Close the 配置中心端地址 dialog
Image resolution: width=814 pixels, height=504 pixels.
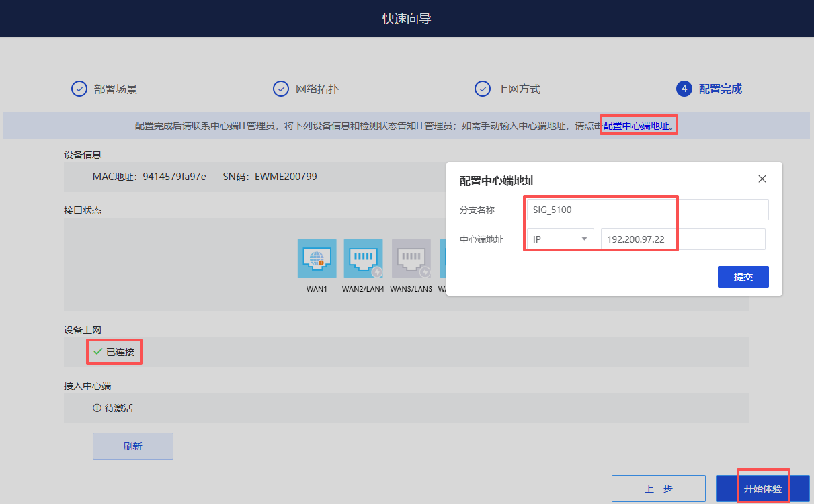pos(762,179)
